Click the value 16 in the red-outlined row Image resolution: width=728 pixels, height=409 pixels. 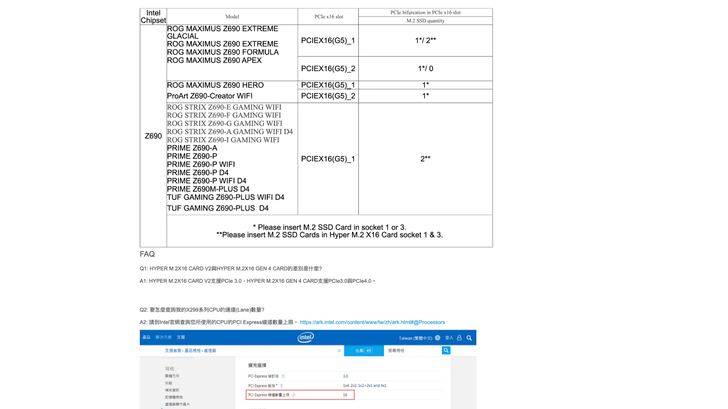(345, 395)
